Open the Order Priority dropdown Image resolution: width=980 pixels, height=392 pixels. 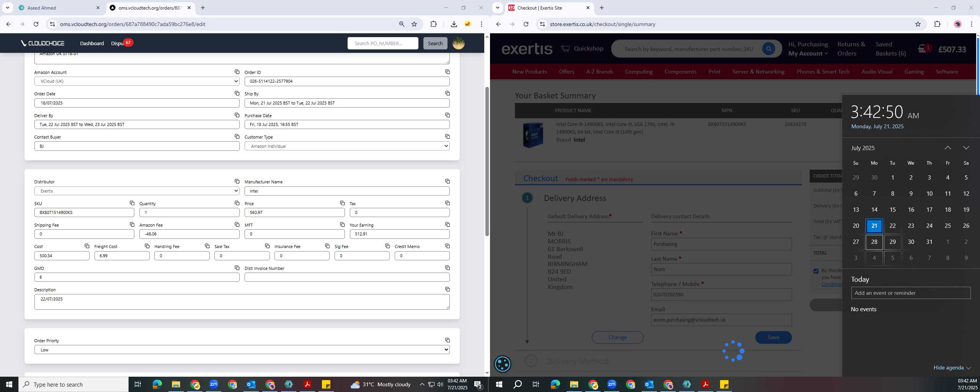click(x=242, y=350)
